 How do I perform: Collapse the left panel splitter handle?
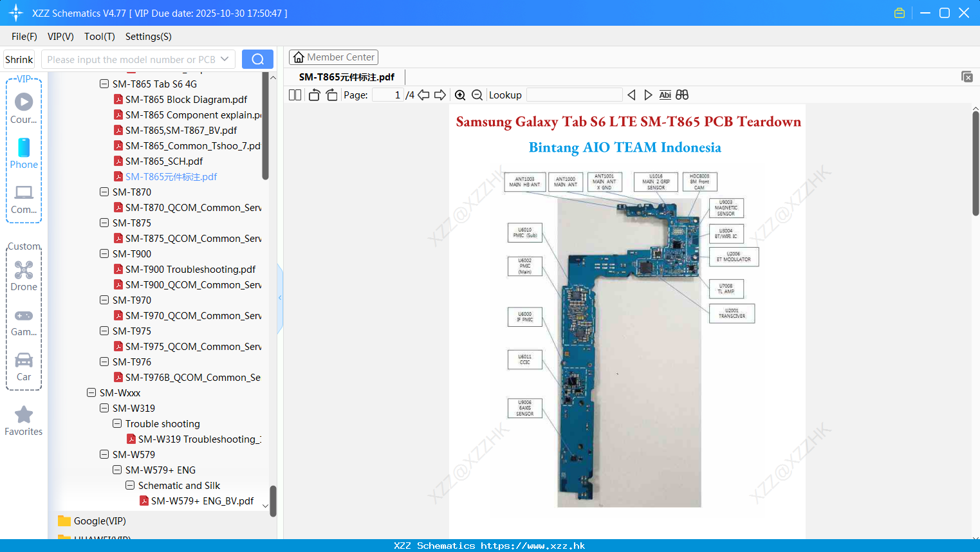[x=280, y=298]
